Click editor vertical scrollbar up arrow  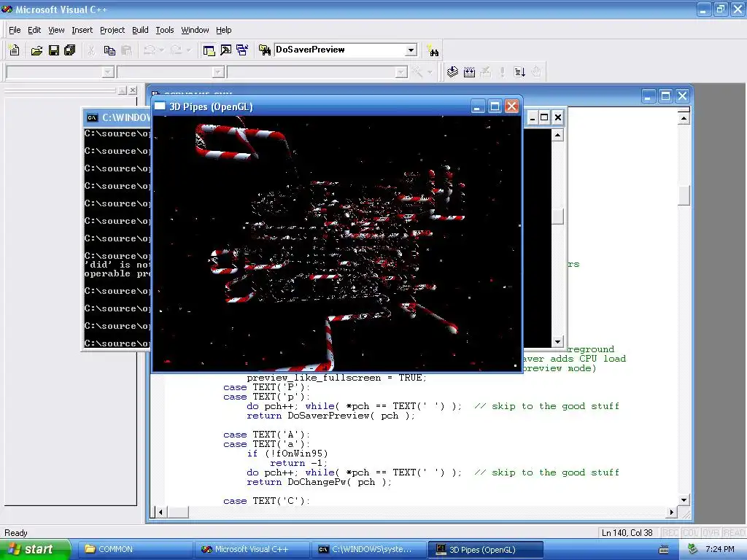pyautogui.click(x=684, y=117)
